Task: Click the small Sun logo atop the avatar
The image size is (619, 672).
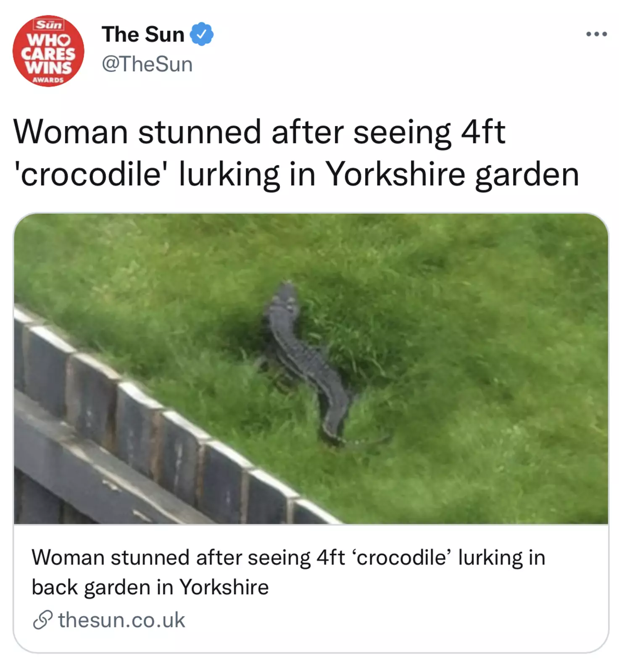Action: 49,25
